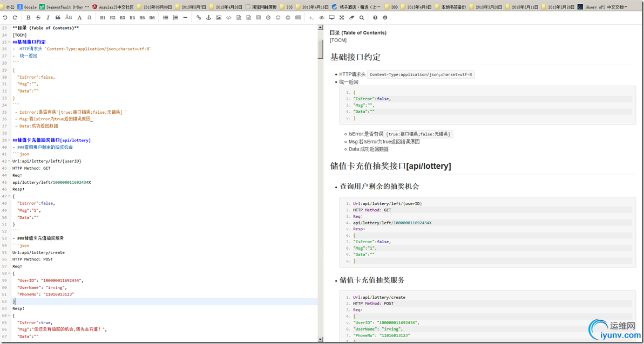Open the 本地书签备份 bookmark folder
644x344 pixels.
pyautogui.click(x=450, y=7)
